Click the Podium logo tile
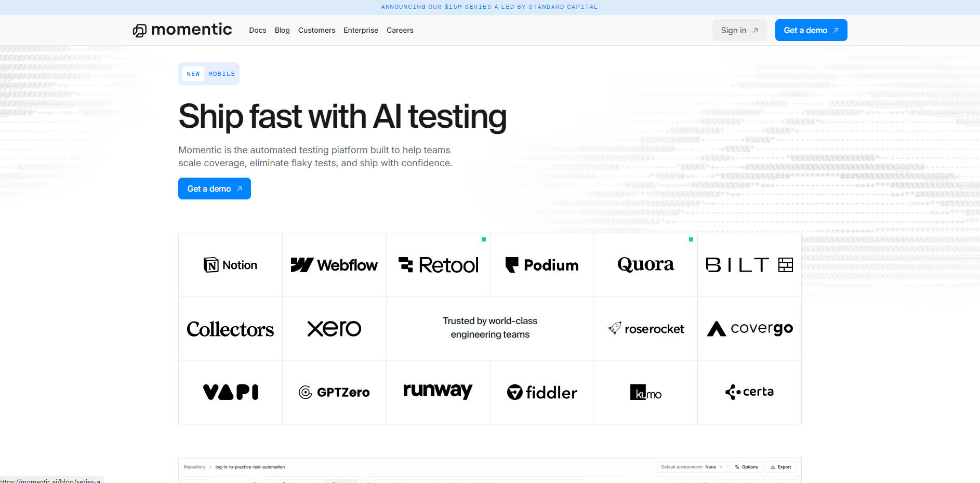Viewport: 980px width, 483px height. (x=542, y=265)
